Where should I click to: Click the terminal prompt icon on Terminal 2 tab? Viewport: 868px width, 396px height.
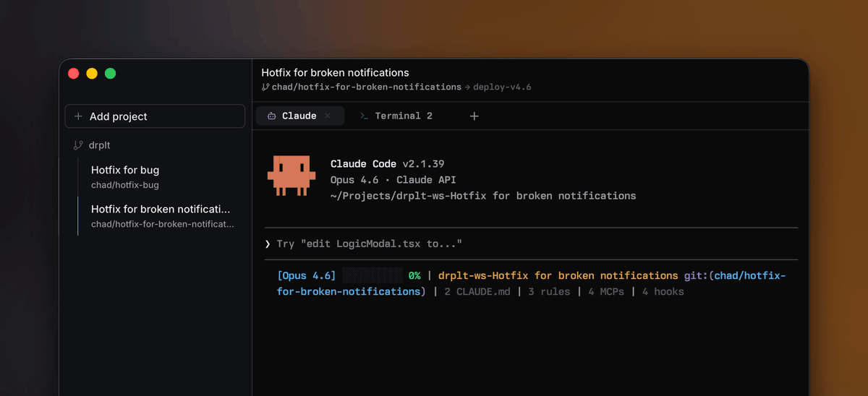pos(365,116)
